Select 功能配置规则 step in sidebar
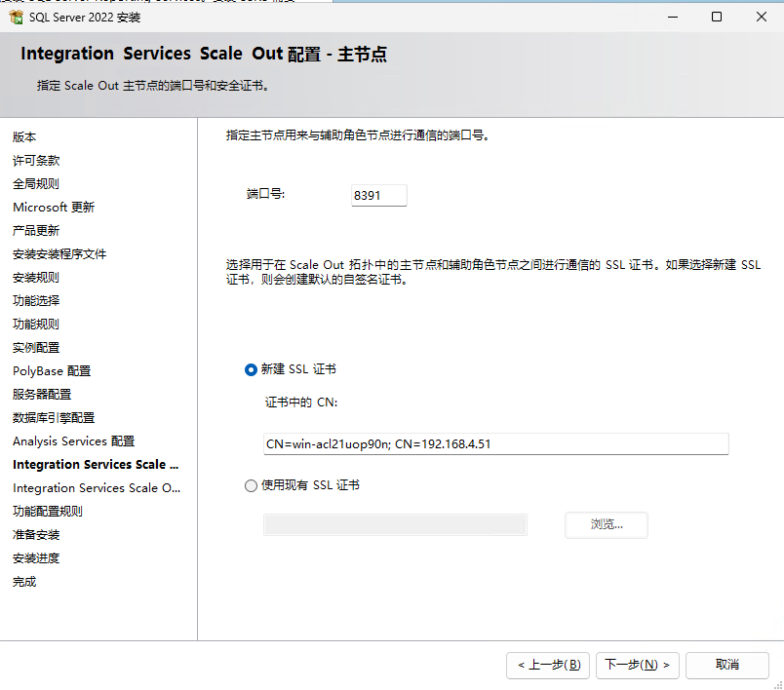Screen dimensions: 784x690 [x=48, y=512]
